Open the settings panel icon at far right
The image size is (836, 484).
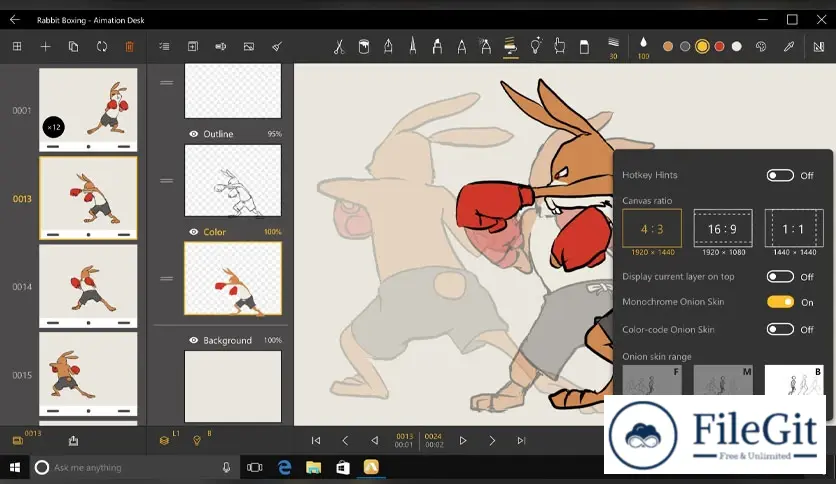pos(818,46)
